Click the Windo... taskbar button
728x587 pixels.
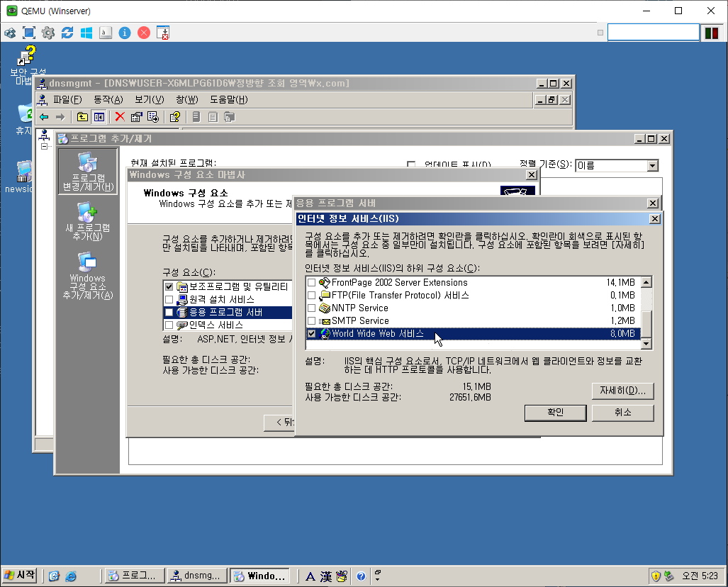(259, 576)
